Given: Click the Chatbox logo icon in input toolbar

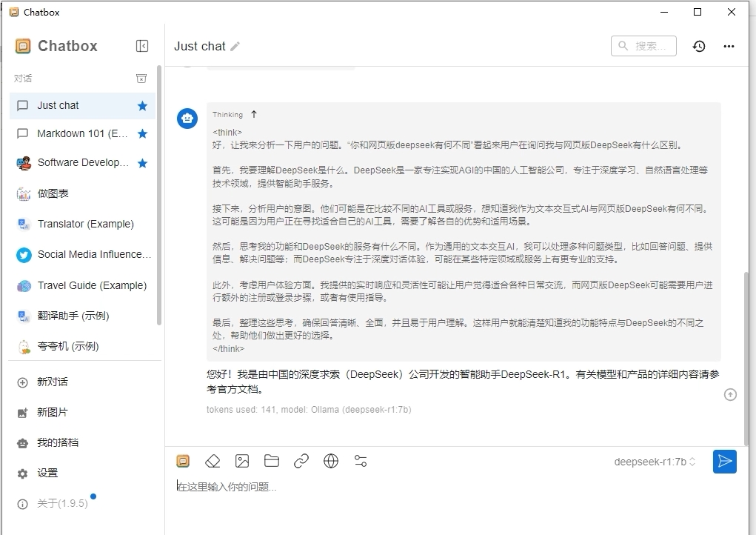Looking at the screenshot, I should click(x=183, y=461).
